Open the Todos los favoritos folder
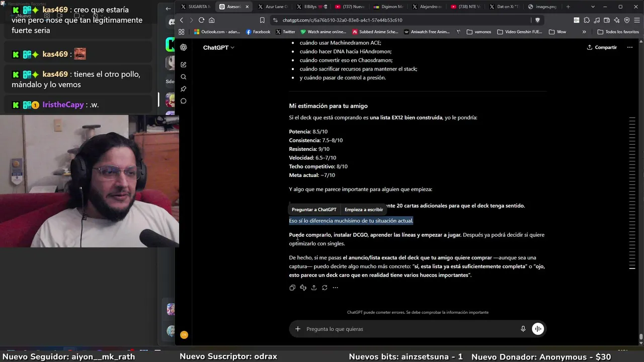This screenshot has height=362, width=644. click(618, 32)
